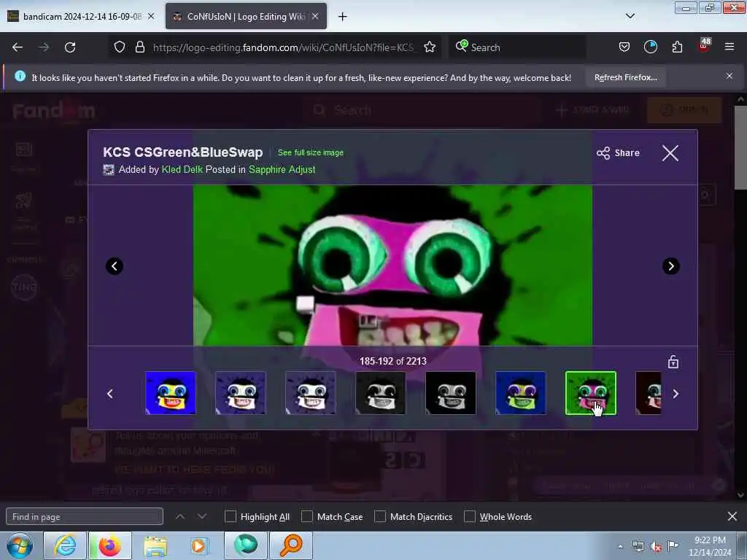Close the bandicam tab
The image size is (747, 560).
[151, 16]
